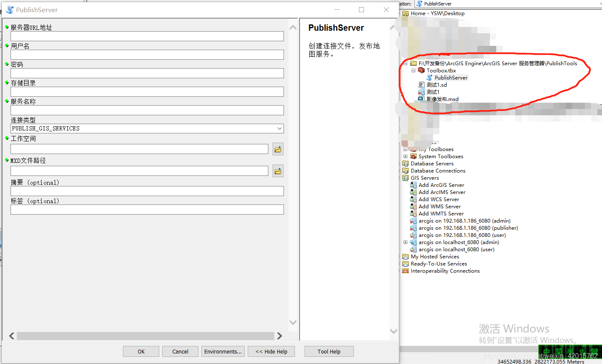Click the parameter pane scroll up arrow

point(293,27)
